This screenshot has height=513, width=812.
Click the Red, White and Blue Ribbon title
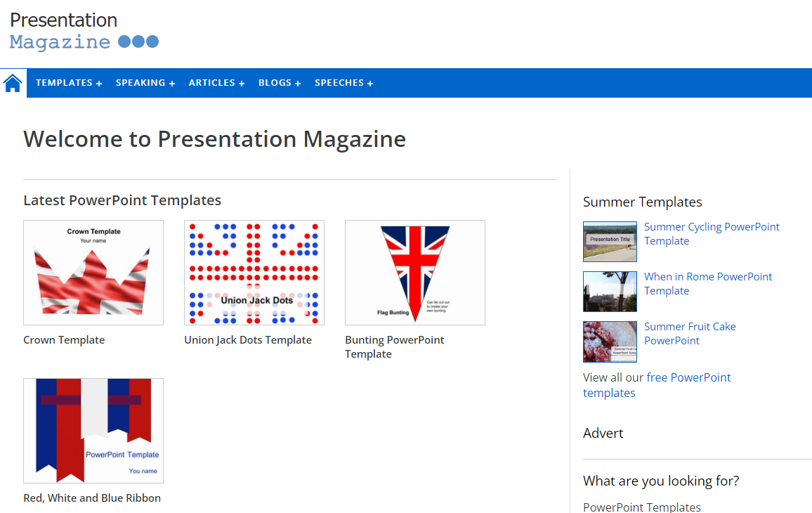click(92, 498)
